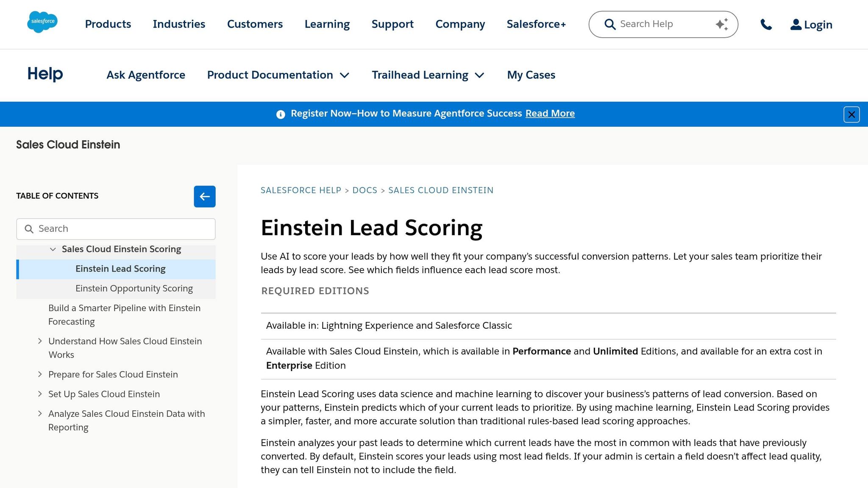Image resolution: width=868 pixels, height=488 pixels.
Task: Open My Cases
Action: 531,75
